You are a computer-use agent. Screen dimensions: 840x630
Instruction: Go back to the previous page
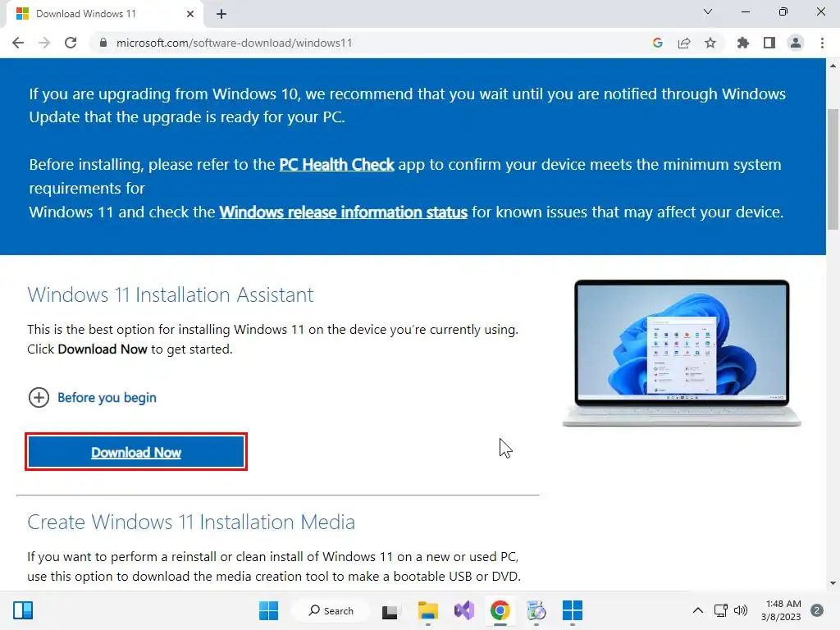click(x=18, y=43)
